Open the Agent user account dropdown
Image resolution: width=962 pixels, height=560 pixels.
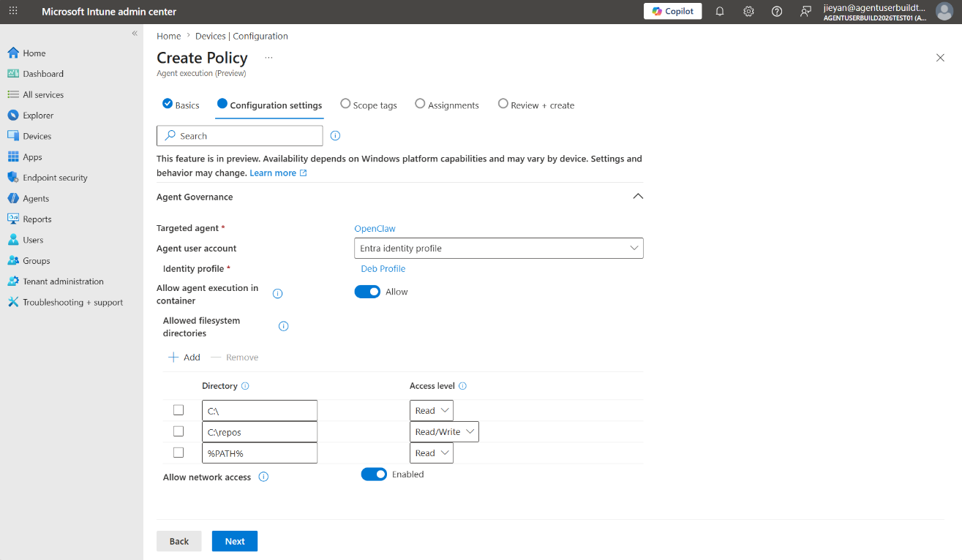click(x=499, y=248)
